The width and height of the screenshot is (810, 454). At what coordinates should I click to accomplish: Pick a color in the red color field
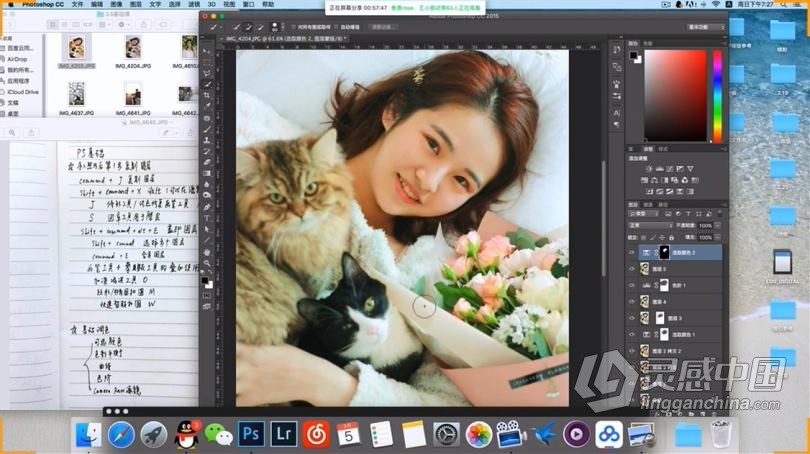[675, 96]
